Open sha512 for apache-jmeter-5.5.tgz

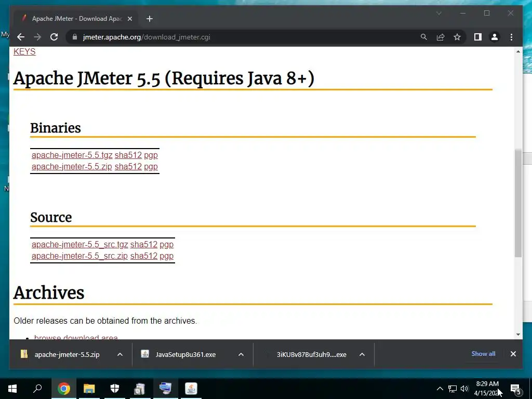pos(128,155)
